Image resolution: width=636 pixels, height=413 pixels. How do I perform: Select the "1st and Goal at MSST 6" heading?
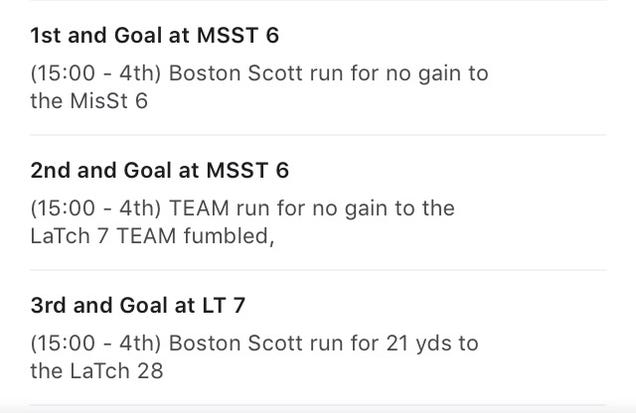[155, 35]
